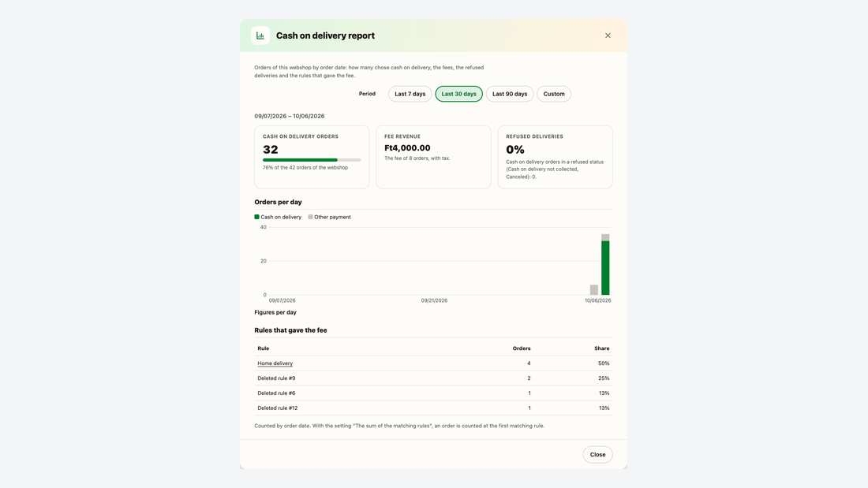The height and width of the screenshot is (488, 868).
Task: Click the text '76% of the 42 orders of the webshop'
Action: click(x=305, y=168)
